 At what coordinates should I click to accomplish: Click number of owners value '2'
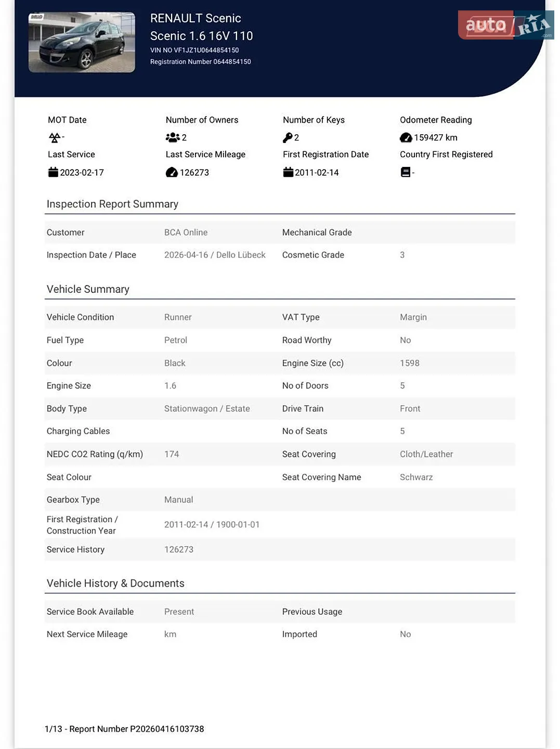[x=184, y=138]
